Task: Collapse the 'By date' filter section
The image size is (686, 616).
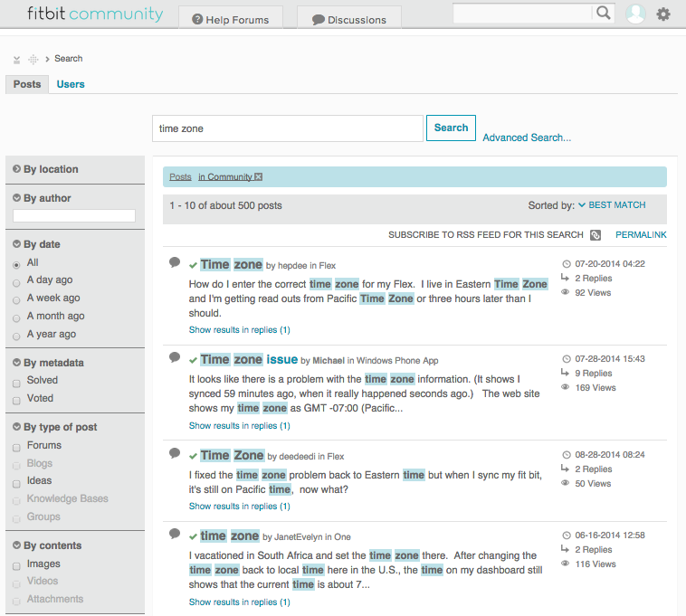Action: pos(17,244)
